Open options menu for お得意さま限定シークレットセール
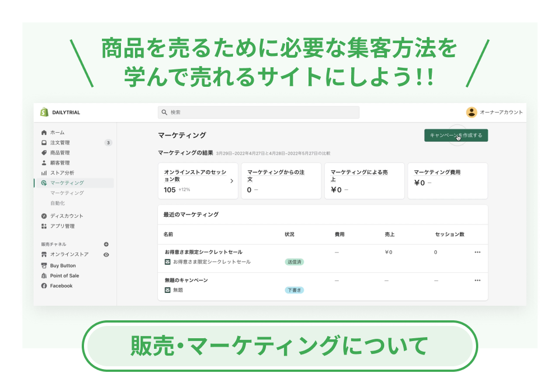The width and height of the screenshot is (560, 392). click(x=477, y=253)
